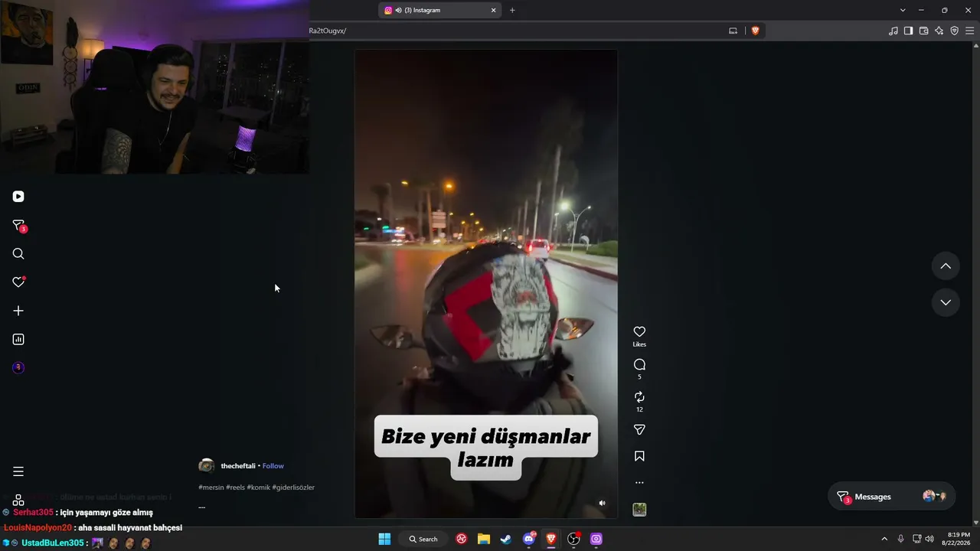
Task: Open the floating Messages panel
Action: 891,497
